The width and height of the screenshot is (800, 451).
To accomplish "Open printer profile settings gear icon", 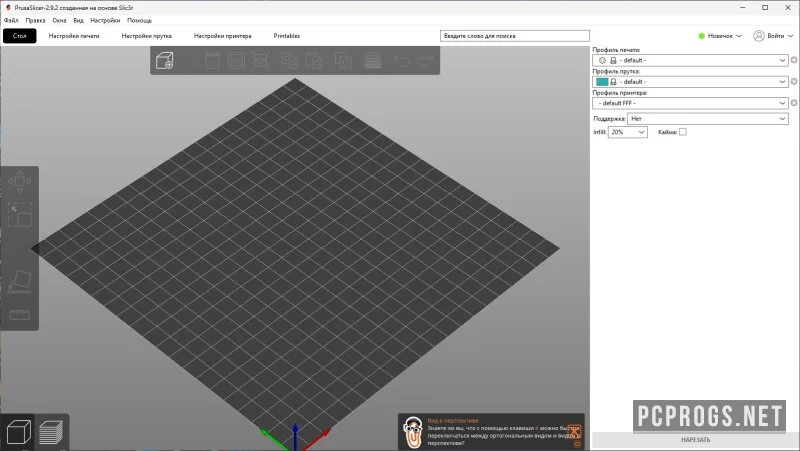I will tap(794, 103).
